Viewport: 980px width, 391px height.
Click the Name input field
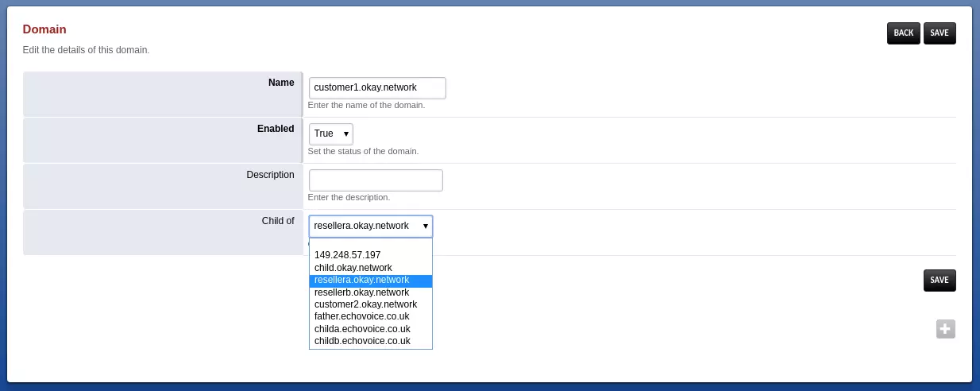coord(377,88)
